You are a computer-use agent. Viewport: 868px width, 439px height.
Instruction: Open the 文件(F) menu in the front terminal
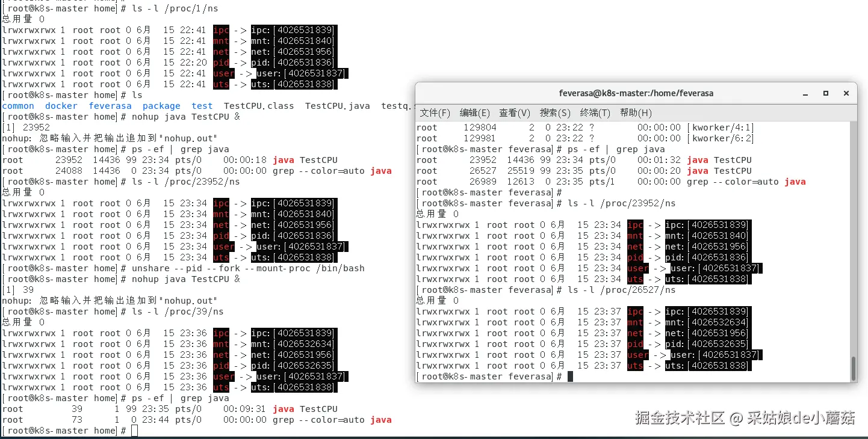pos(435,112)
